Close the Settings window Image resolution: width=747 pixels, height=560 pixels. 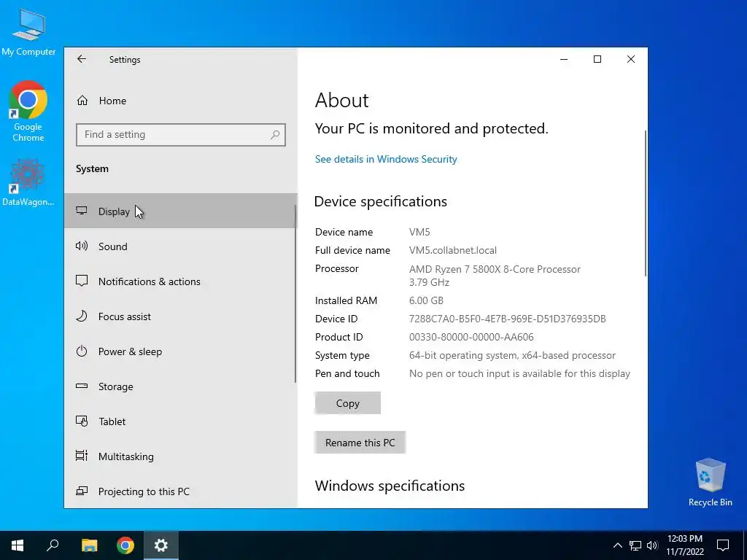click(631, 59)
